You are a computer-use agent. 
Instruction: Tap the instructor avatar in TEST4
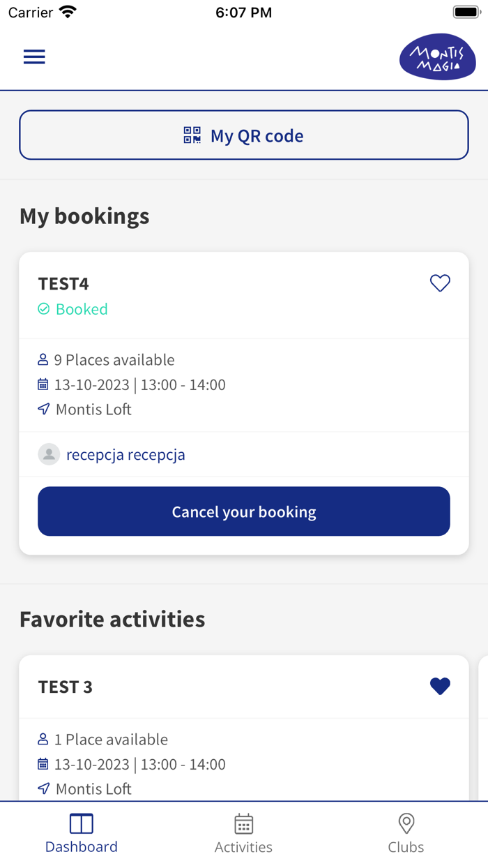coord(49,455)
